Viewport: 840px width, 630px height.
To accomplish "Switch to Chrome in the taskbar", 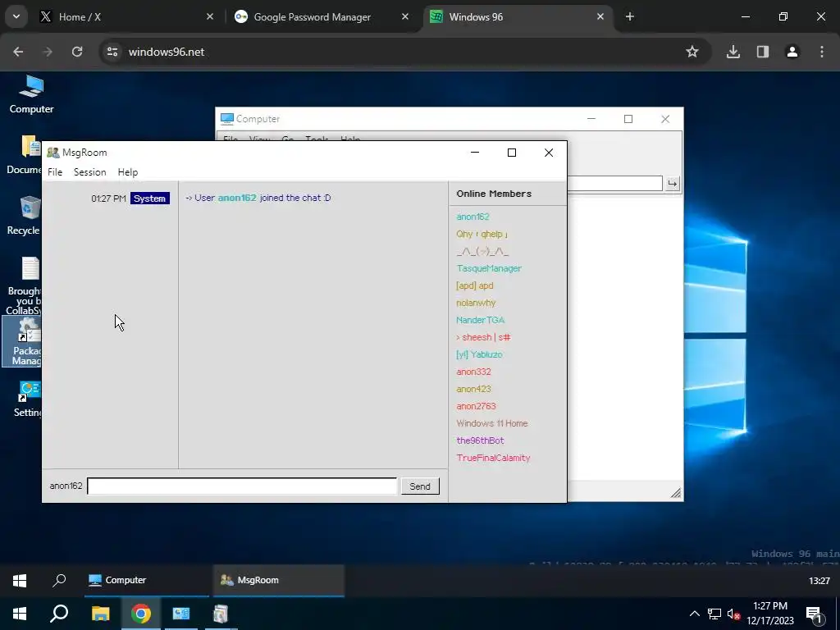I will [x=141, y=614].
